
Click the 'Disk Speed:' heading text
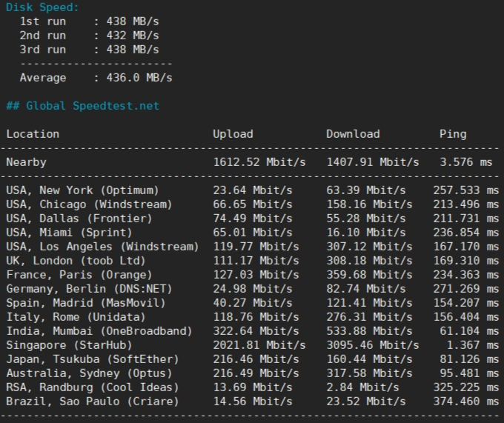[42, 7]
